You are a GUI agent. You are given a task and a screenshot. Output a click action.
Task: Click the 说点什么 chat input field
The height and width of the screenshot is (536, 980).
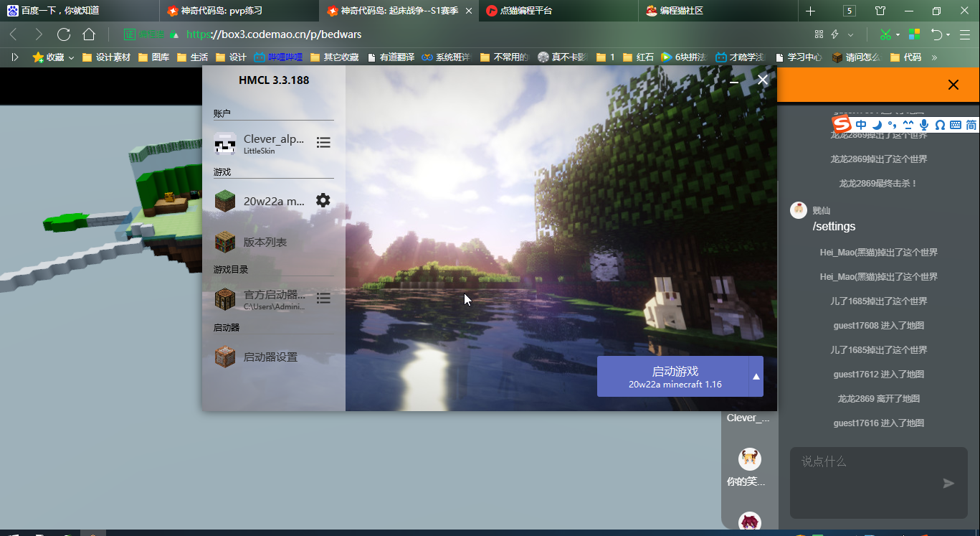(879, 482)
